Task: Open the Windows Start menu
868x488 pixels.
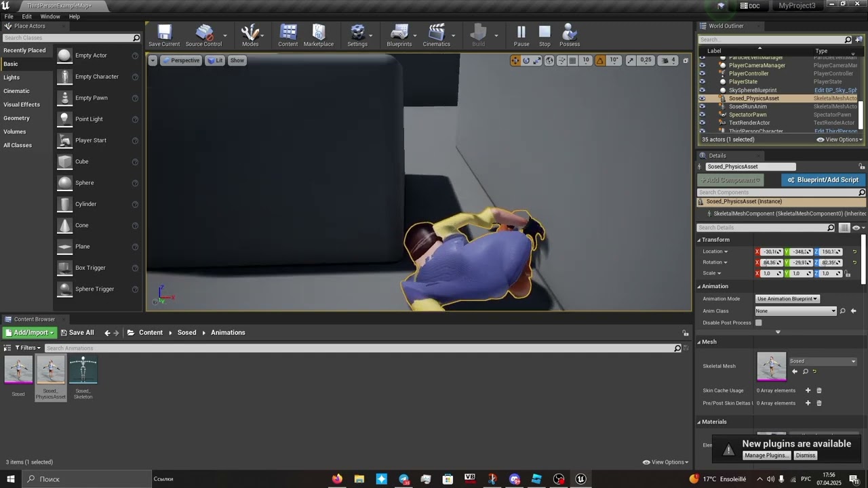Action: pos(10,479)
